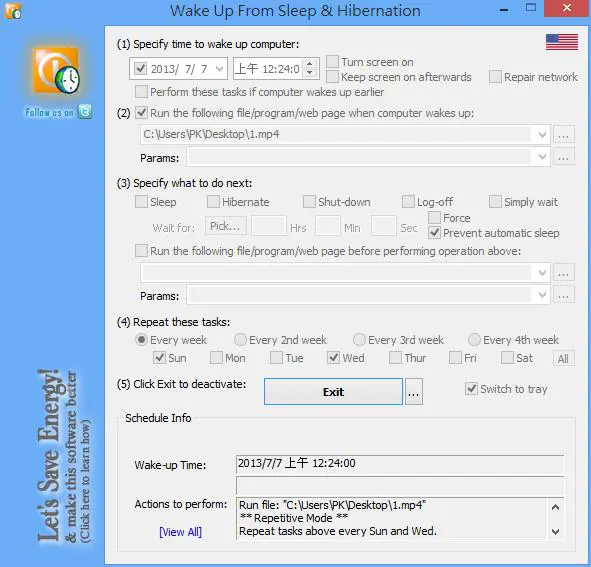The image size is (591, 567).
Task: Expand the wake-up date dropdown
Action: coord(219,69)
